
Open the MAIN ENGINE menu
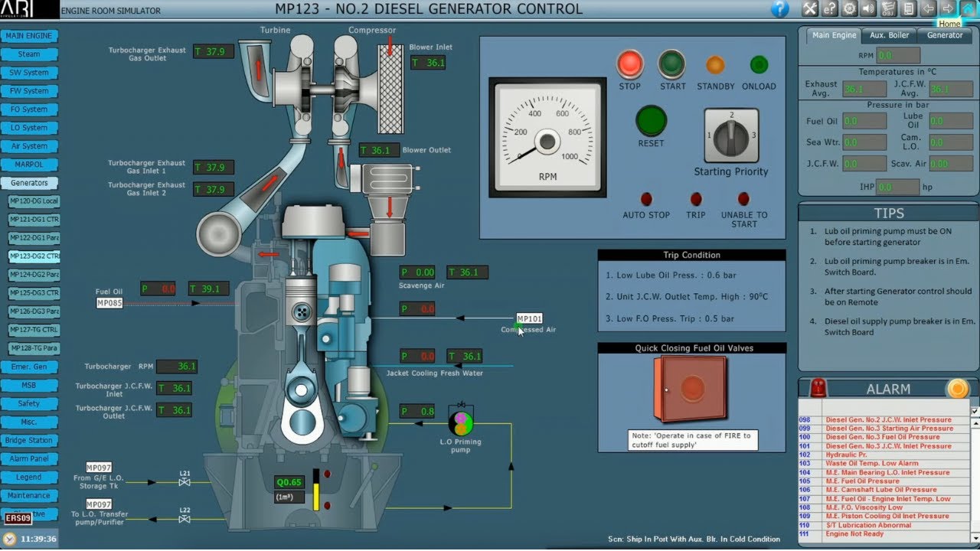click(29, 36)
